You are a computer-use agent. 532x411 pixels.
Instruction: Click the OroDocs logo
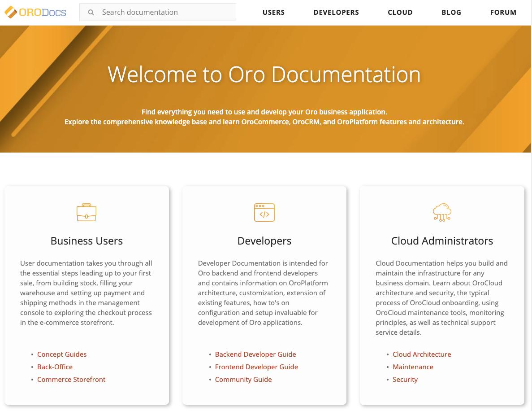(x=35, y=12)
